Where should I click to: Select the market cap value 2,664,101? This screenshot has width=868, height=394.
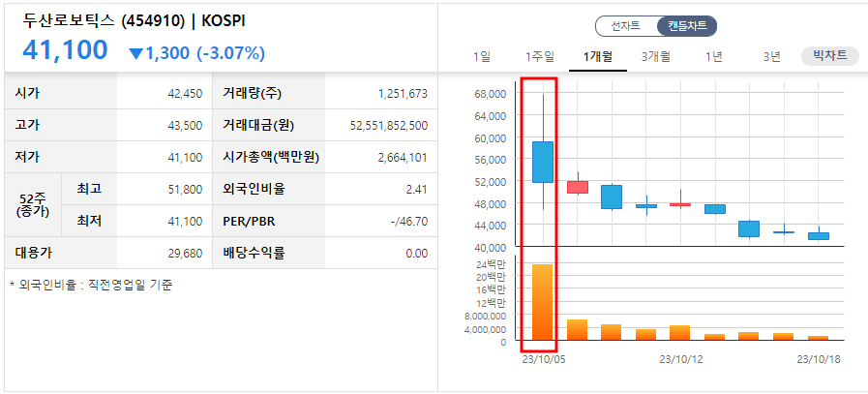pos(403,158)
